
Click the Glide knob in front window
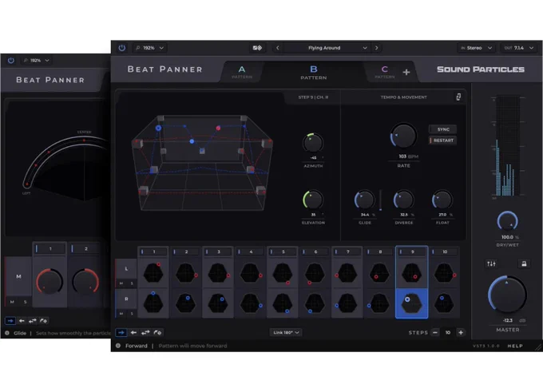(x=364, y=200)
